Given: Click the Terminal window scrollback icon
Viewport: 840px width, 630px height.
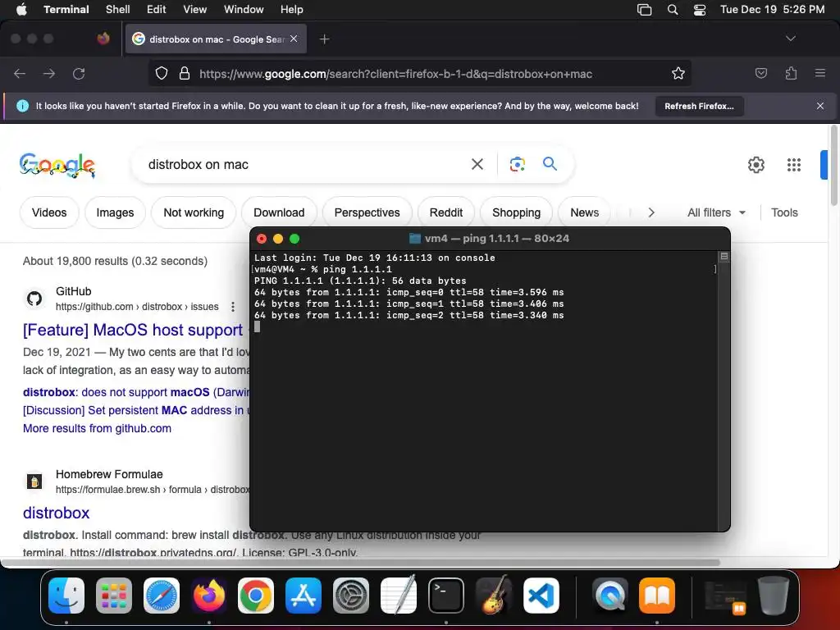Looking at the screenshot, I should click(724, 257).
